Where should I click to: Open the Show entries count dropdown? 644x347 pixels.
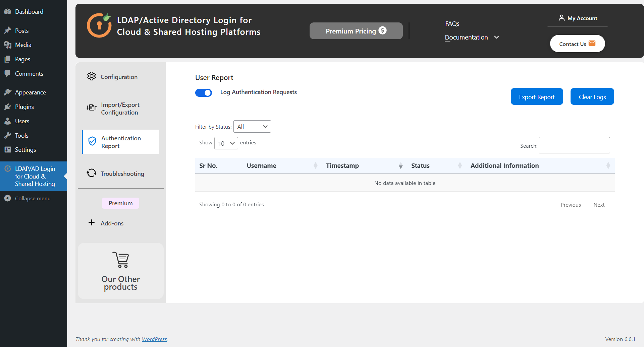[226, 143]
